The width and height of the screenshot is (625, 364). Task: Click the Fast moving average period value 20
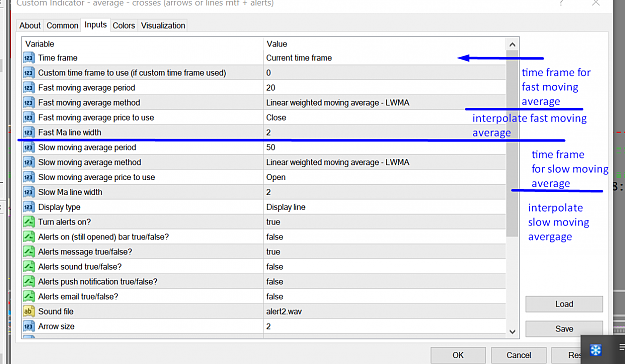271,88
